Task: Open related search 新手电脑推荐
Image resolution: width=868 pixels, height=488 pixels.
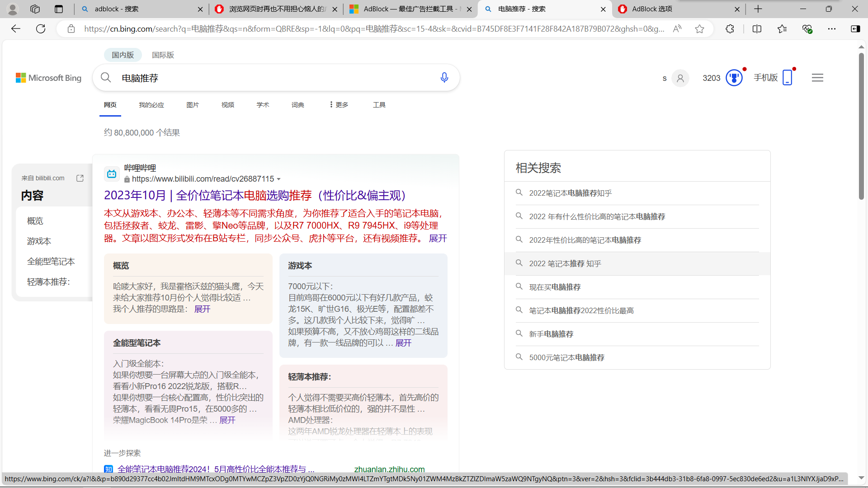Action: (552, 334)
